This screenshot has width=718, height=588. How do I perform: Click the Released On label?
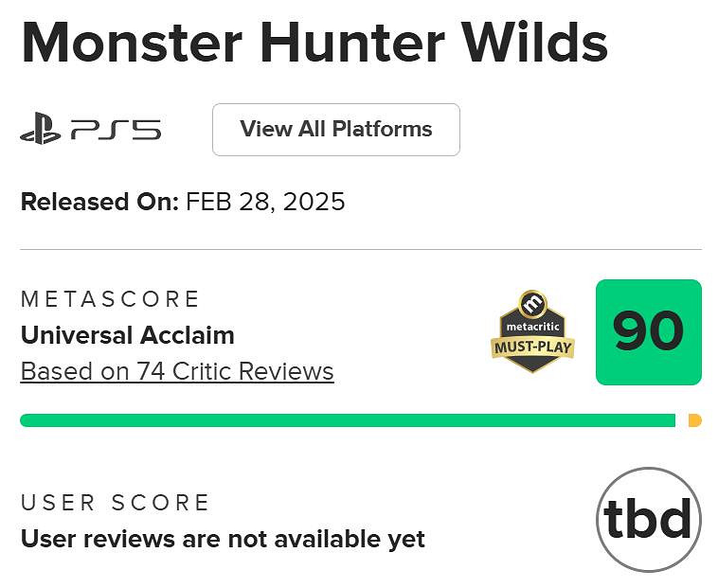(99, 202)
